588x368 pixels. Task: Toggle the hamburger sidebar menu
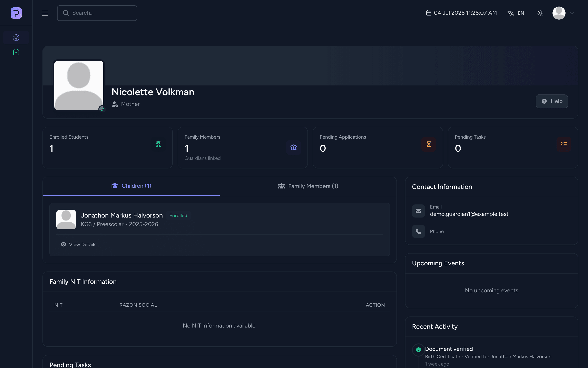[x=45, y=13]
